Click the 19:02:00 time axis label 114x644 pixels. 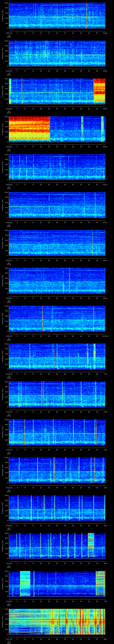9,450
